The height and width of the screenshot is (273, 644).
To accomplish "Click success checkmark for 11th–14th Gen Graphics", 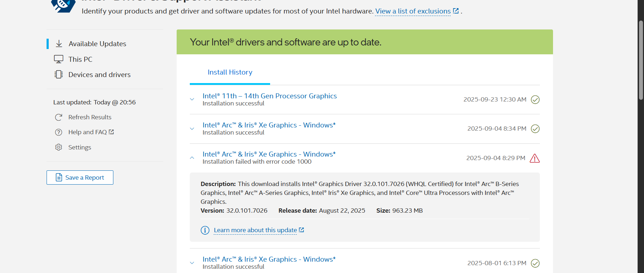I will pyautogui.click(x=535, y=100).
